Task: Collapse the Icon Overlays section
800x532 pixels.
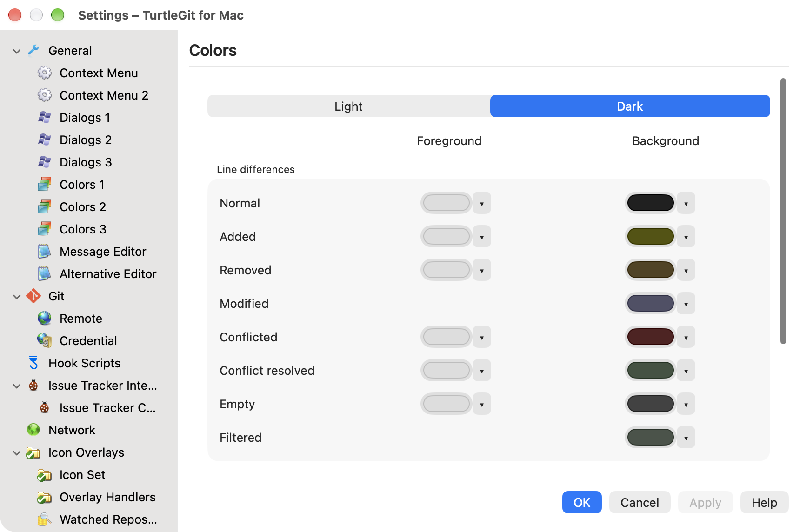Action: [17, 452]
